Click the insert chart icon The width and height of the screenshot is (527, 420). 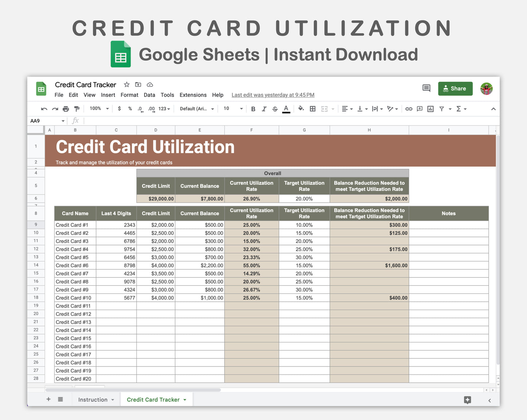coord(430,109)
